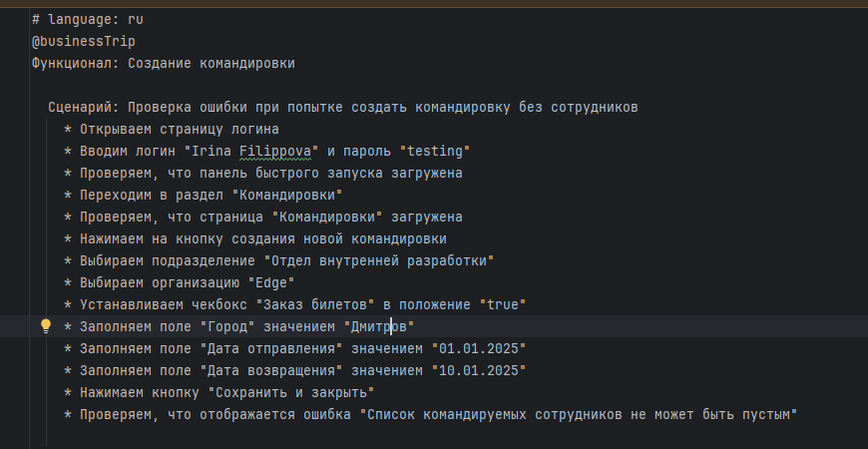This screenshot has width=868, height=449.
Task: Click the yellow lightbulb intention icon
Action: [46, 326]
